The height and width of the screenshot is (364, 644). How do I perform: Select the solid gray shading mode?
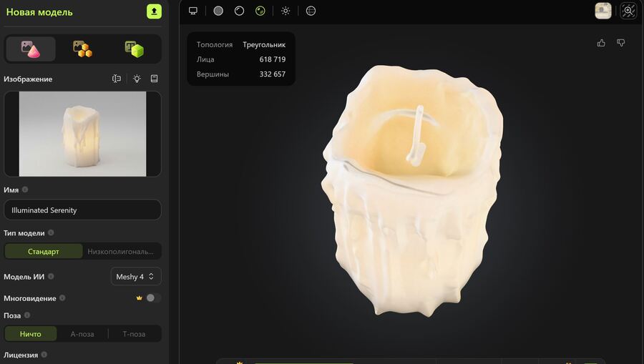click(218, 11)
